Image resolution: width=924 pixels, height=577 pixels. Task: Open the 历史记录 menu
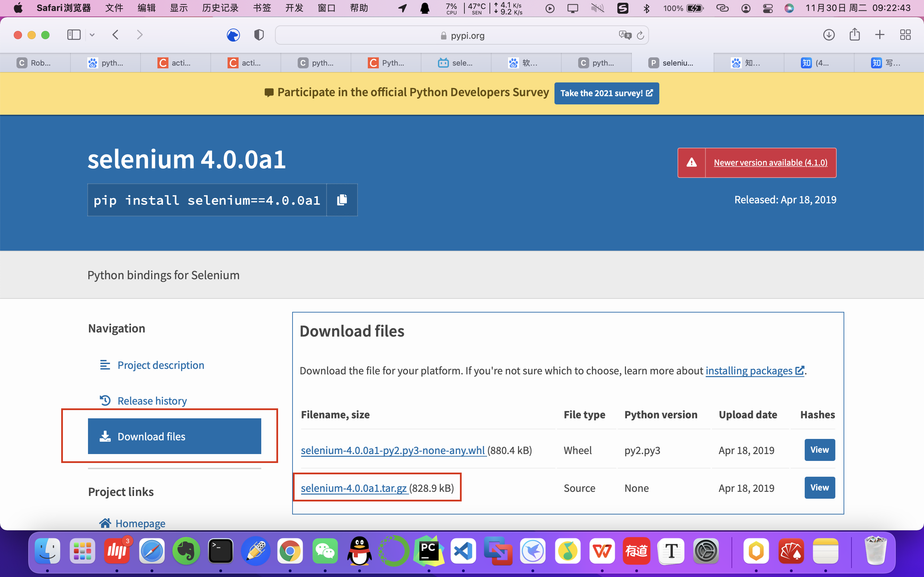[220, 8]
